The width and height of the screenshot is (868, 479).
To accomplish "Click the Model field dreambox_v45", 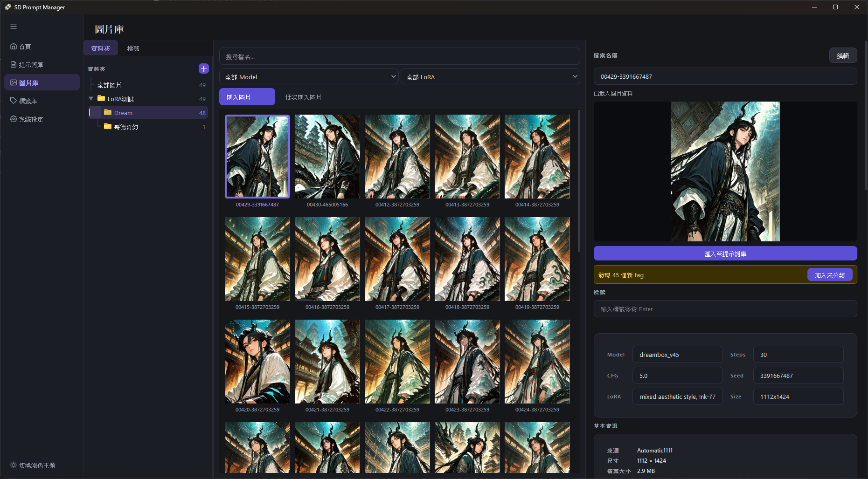I will (678, 355).
